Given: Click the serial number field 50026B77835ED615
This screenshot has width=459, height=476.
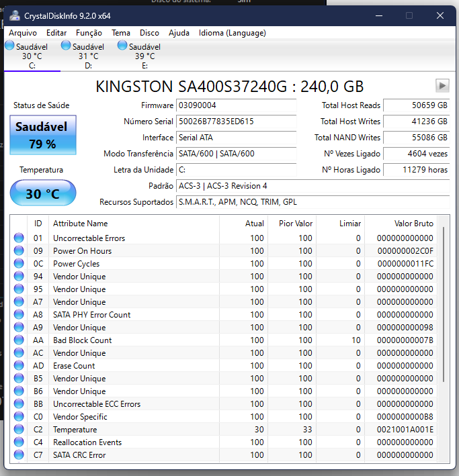Looking at the screenshot, I should (236, 122).
